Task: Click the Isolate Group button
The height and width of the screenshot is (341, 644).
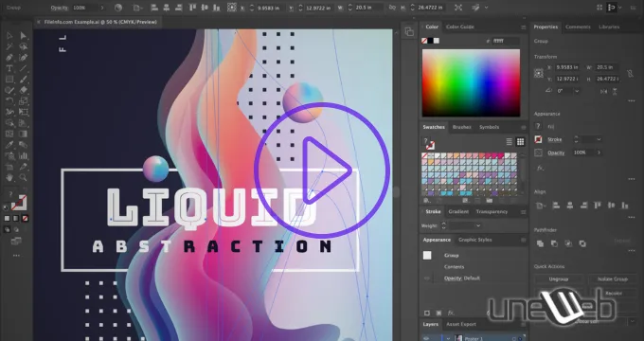Action: (x=613, y=279)
